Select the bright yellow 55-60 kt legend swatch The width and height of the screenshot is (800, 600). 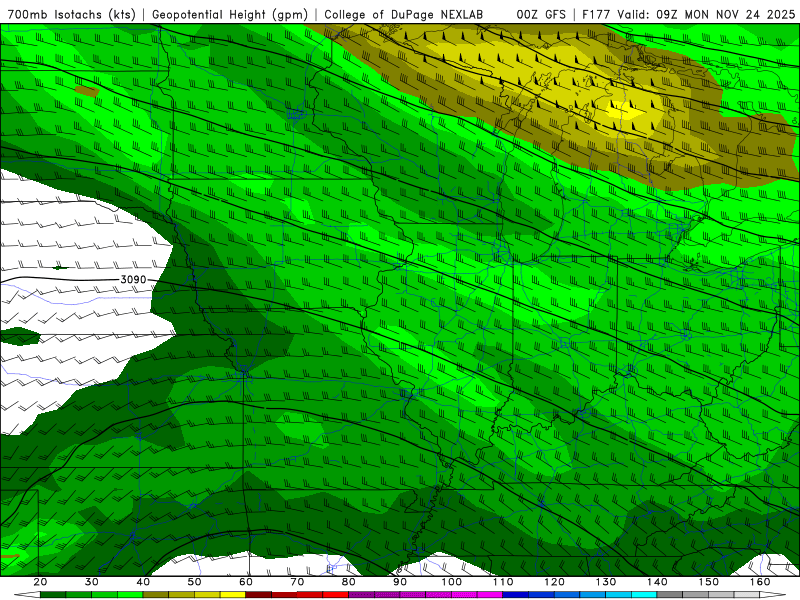pos(233,595)
